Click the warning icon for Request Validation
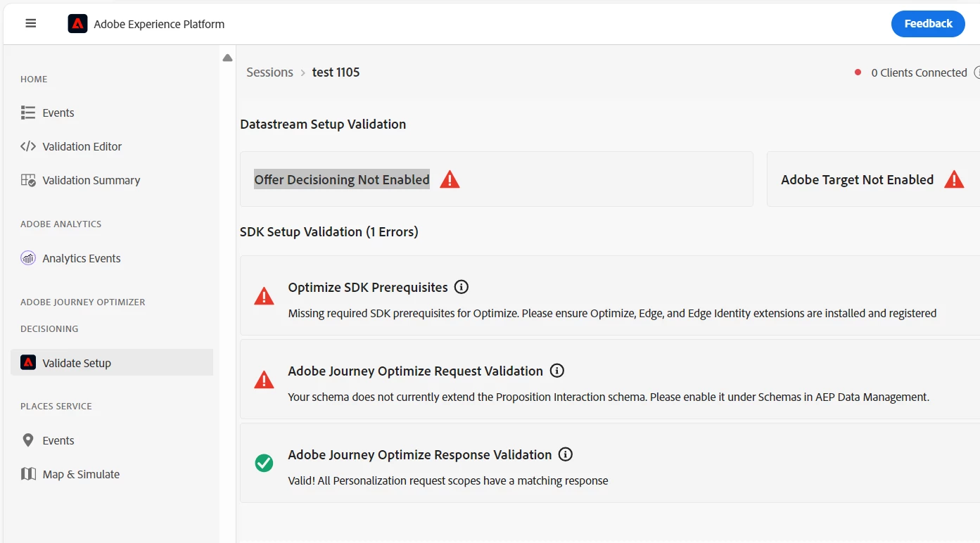This screenshot has height=543, width=980. click(264, 380)
